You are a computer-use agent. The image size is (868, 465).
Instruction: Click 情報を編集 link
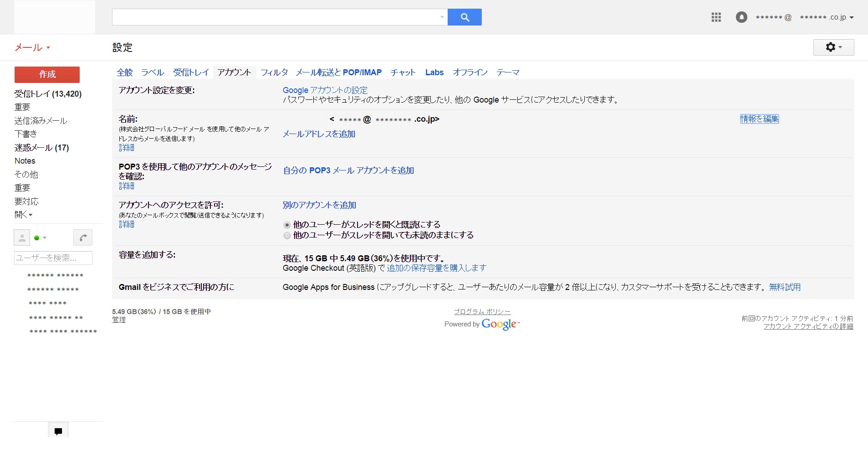tap(759, 119)
